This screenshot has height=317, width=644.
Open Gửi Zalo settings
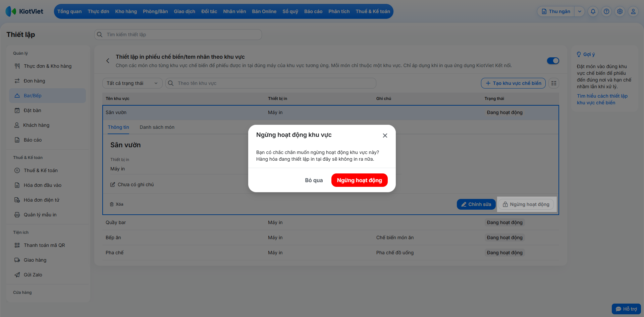47,275
